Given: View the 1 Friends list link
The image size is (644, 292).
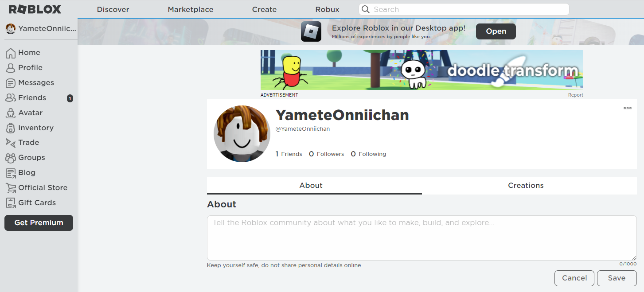Looking at the screenshot, I should coord(289,154).
